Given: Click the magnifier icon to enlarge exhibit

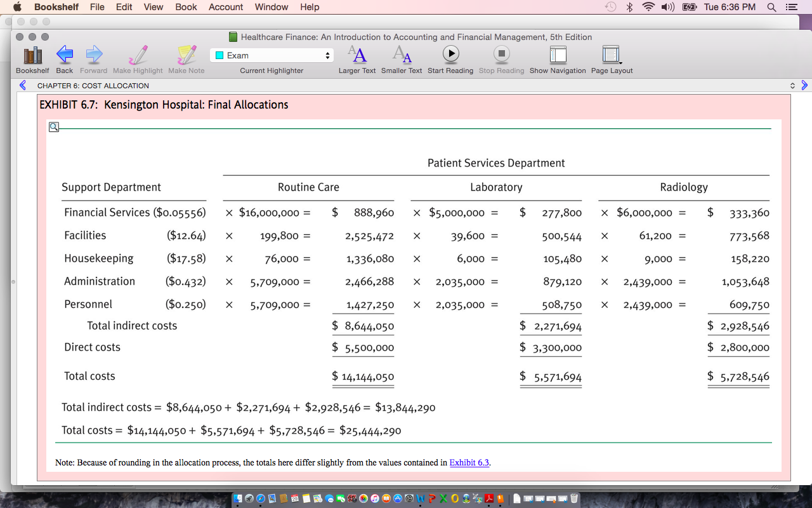Looking at the screenshot, I should (x=54, y=127).
